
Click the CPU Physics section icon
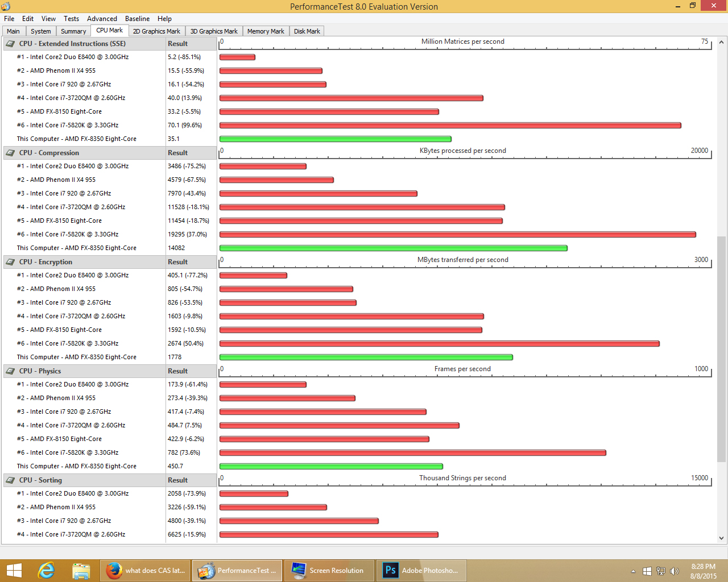[x=10, y=371]
